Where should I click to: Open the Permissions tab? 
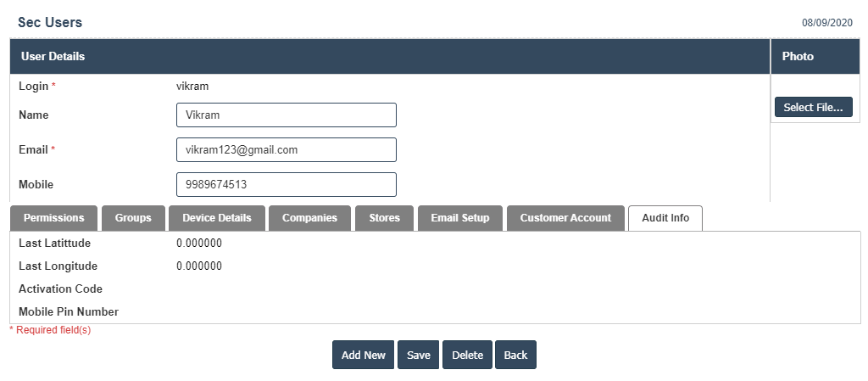tap(54, 218)
